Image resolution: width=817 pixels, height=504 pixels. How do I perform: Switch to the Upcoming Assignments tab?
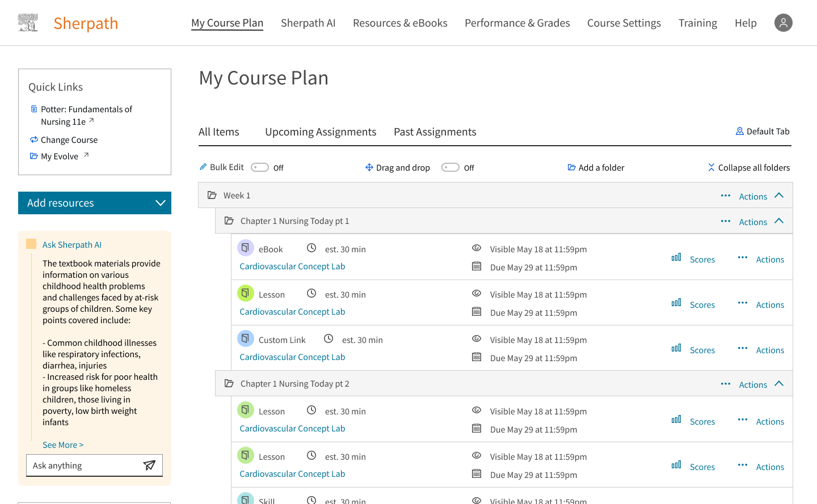[321, 132]
